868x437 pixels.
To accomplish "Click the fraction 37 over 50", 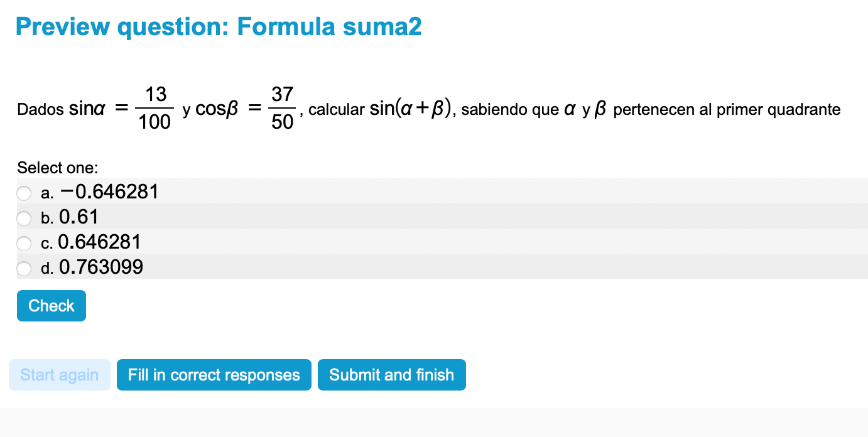I will (283, 108).
